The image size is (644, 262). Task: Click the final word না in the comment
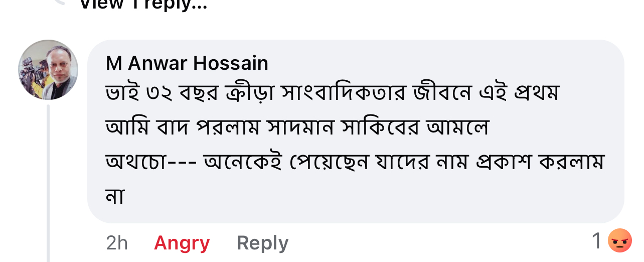(115, 196)
